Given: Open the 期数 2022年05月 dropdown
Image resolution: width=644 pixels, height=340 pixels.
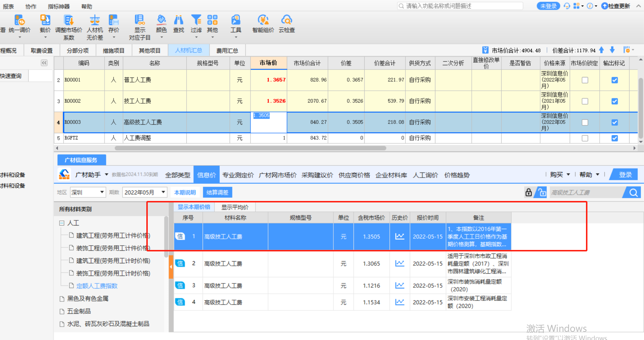Looking at the screenshot, I should [145, 192].
